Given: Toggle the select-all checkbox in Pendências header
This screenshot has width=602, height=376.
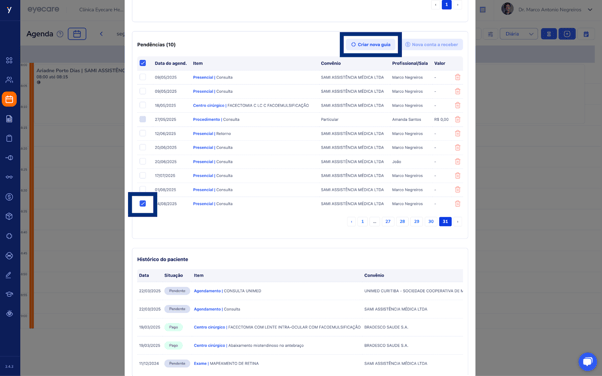Looking at the screenshot, I should [x=143, y=63].
